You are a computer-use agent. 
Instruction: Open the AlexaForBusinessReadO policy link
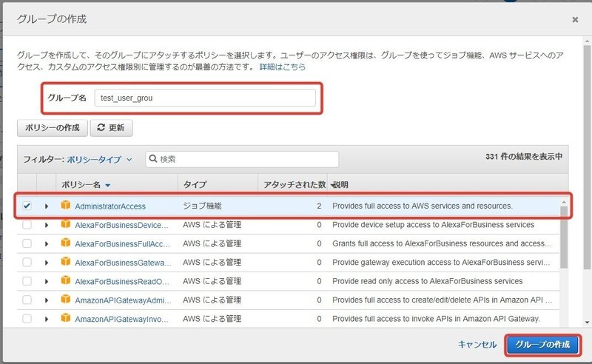tap(122, 281)
